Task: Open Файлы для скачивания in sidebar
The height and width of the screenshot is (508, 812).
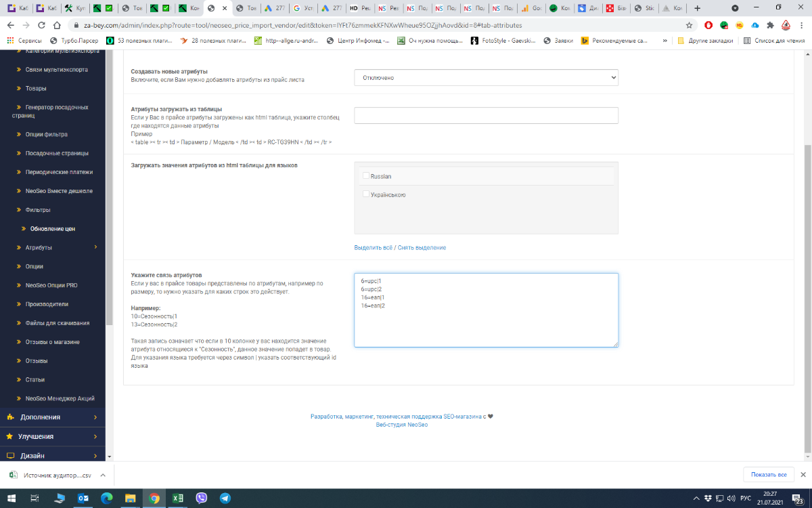Action: pos(57,323)
